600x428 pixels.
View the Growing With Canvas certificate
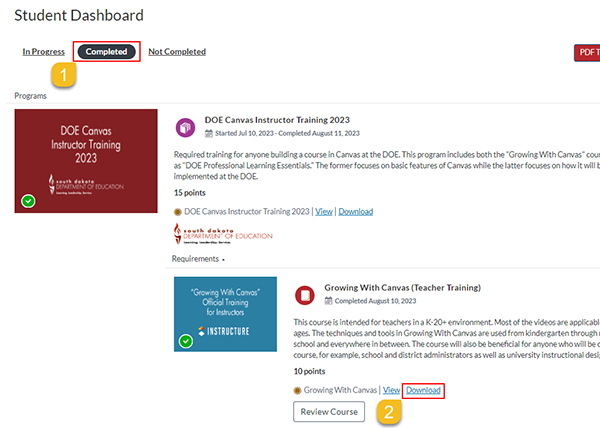tap(391, 390)
